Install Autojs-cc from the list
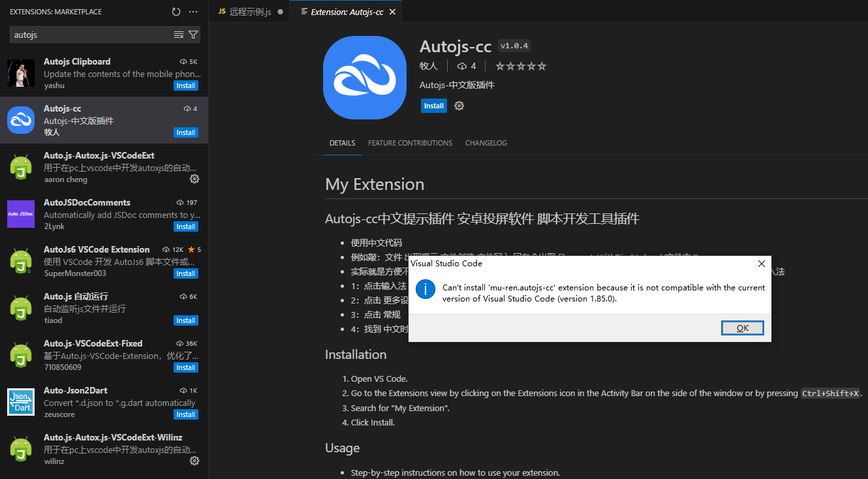This screenshot has width=868, height=479. click(x=186, y=132)
